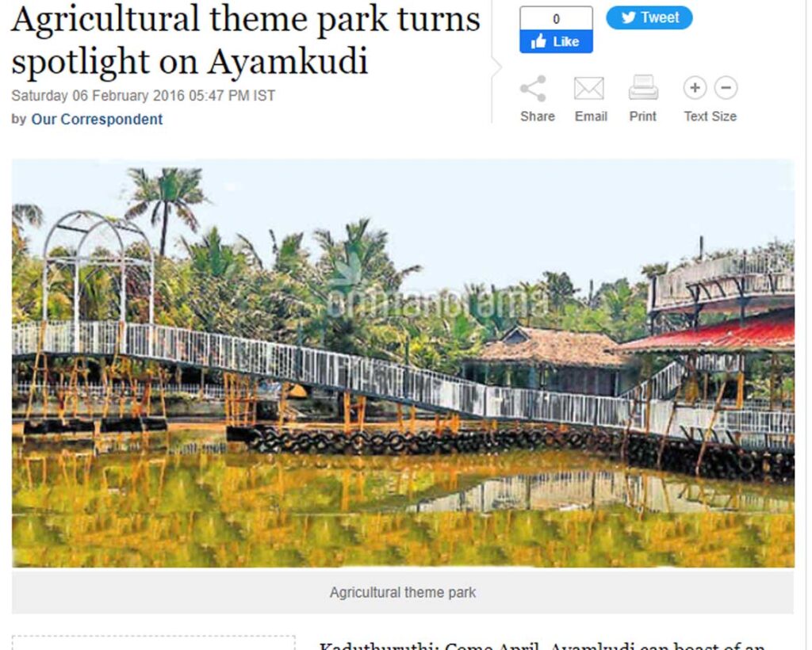Image resolution: width=812 pixels, height=650 pixels.
Task: Click the article publish date
Action: click(143, 96)
